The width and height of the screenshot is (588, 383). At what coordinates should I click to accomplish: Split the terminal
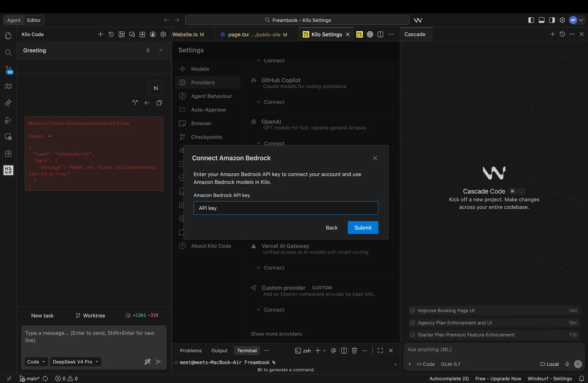344,351
